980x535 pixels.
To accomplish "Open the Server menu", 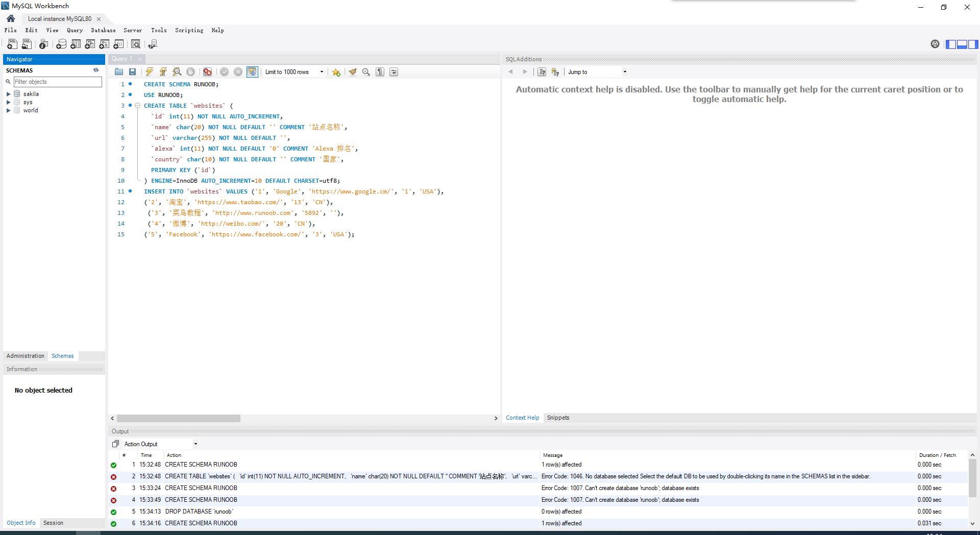I will [133, 30].
